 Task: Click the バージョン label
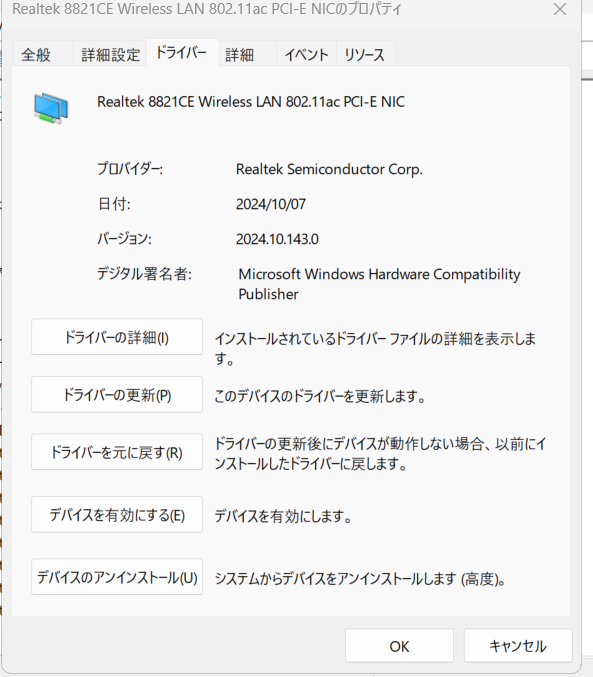[x=124, y=238]
